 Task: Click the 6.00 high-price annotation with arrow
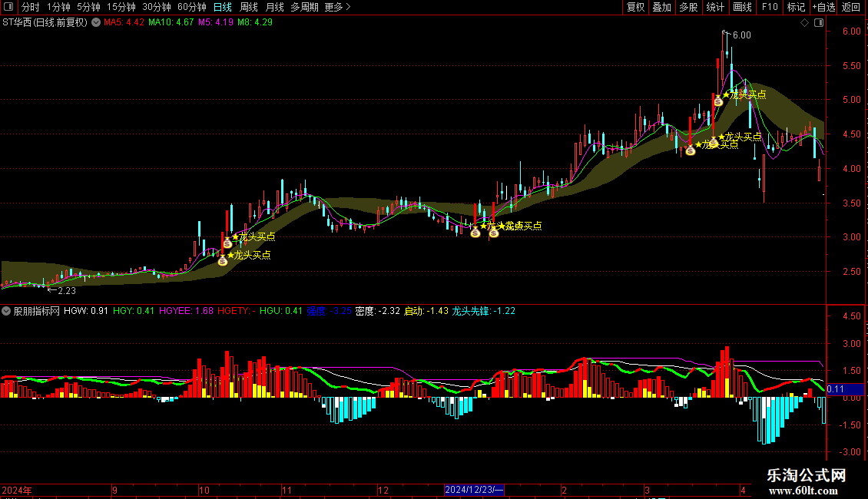click(737, 35)
